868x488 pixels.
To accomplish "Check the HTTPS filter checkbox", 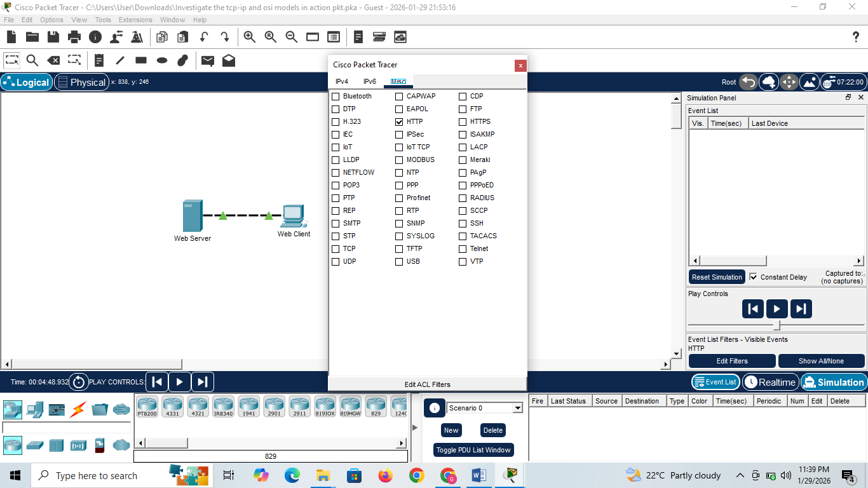I will pyautogui.click(x=463, y=121).
